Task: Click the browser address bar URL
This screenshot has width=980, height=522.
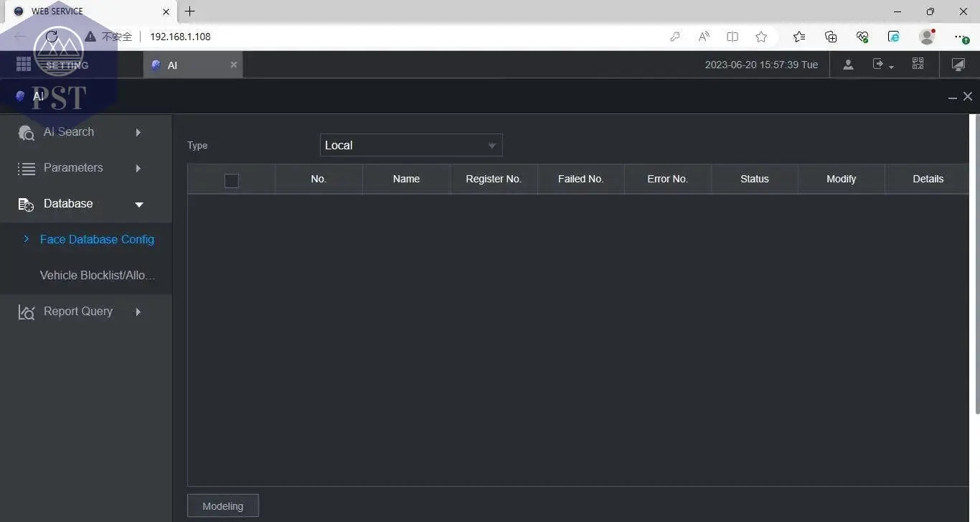Action: click(x=180, y=37)
